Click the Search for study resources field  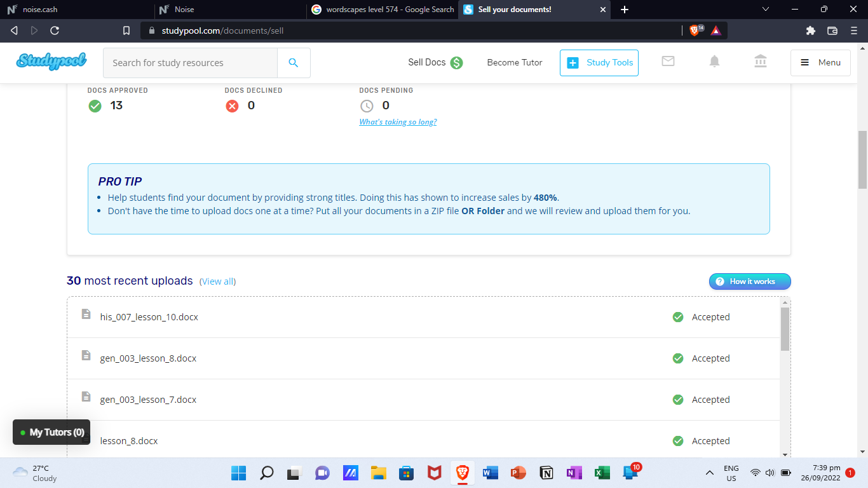(x=190, y=63)
